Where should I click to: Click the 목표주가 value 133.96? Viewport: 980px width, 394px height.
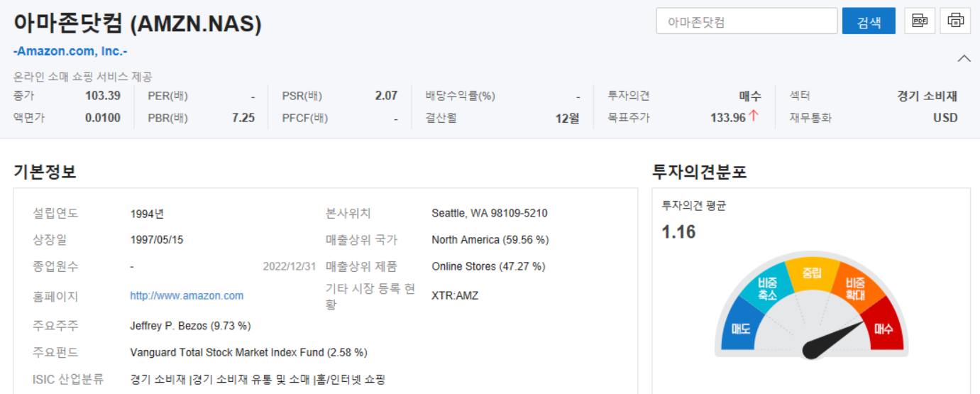click(x=728, y=118)
